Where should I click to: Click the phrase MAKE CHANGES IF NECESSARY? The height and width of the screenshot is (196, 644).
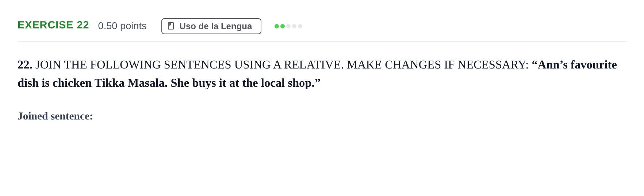pos(437,65)
